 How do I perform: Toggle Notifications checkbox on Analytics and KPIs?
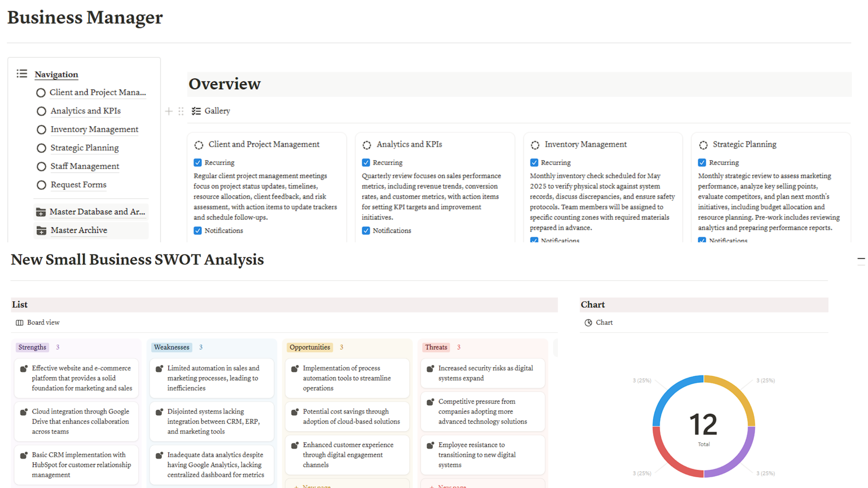(366, 230)
